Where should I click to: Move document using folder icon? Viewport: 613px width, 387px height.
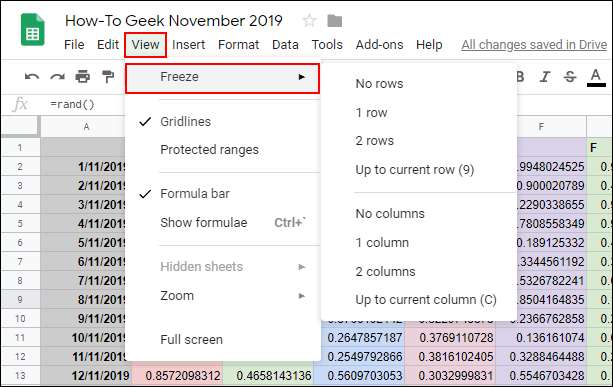(335, 21)
